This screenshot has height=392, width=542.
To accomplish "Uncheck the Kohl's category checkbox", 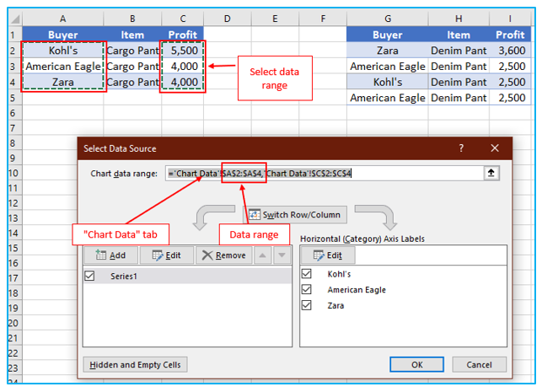I will 307,274.
